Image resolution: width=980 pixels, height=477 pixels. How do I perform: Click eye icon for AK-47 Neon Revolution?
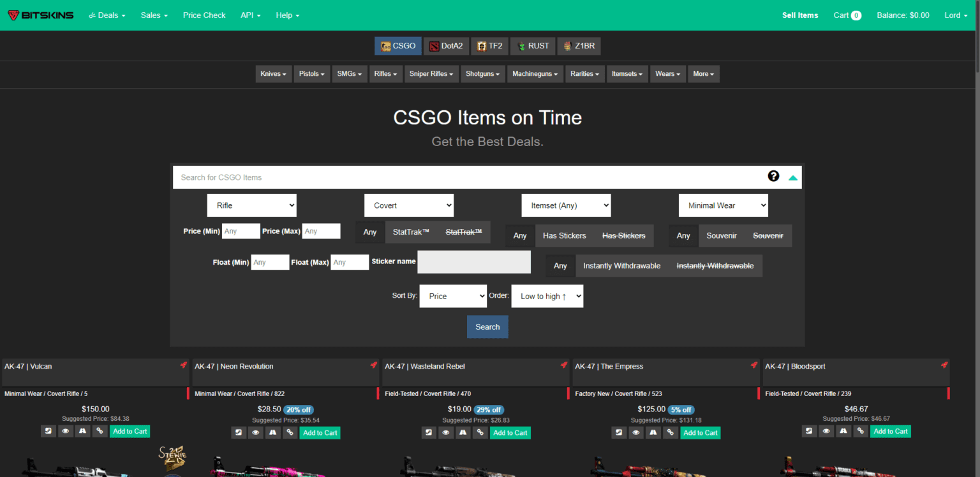(256, 432)
